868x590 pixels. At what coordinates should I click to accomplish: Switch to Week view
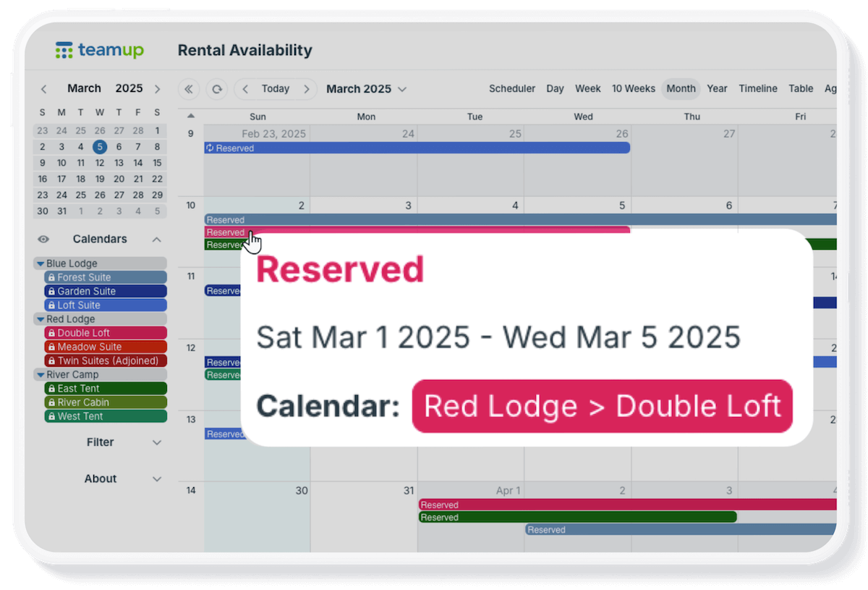click(588, 89)
